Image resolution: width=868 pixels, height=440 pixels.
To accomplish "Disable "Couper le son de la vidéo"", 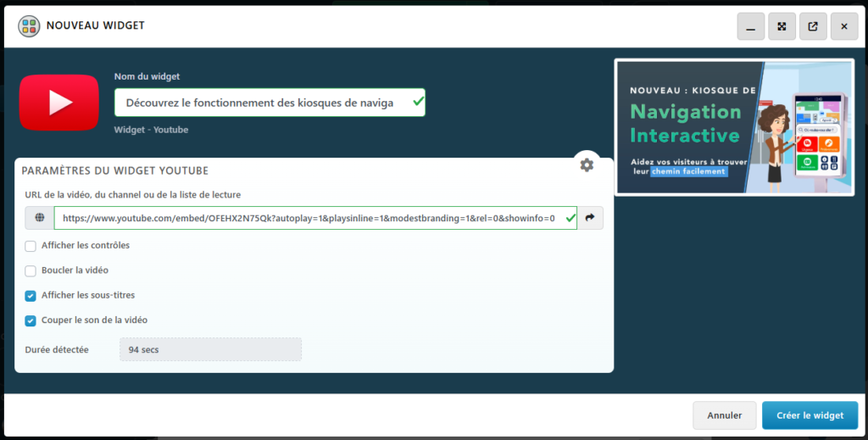I will coord(31,320).
